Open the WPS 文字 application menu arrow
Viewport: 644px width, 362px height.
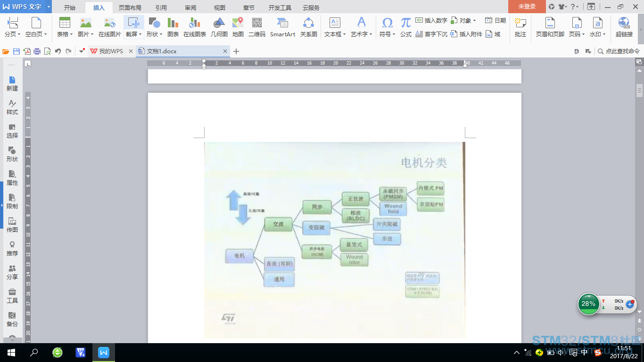tap(49, 7)
